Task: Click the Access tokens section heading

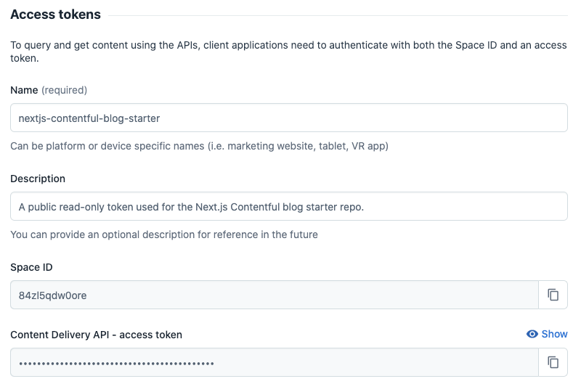Action: click(x=55, y=15)
